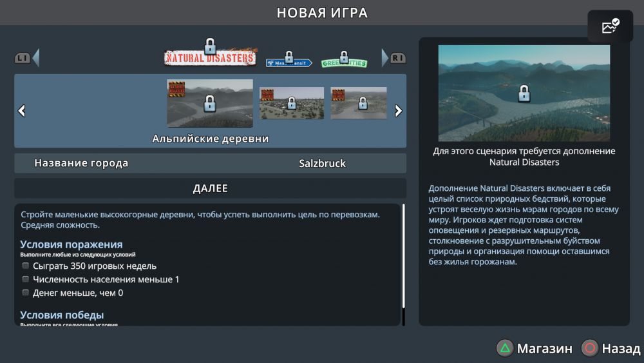Click the Natural Disasters badge on third thumbnail
The width and height of the screenshot is (644, 363).
click(338, 95)
